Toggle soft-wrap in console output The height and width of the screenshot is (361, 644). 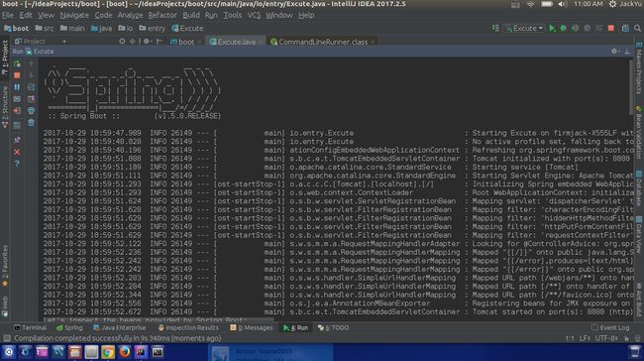point(32,87)
